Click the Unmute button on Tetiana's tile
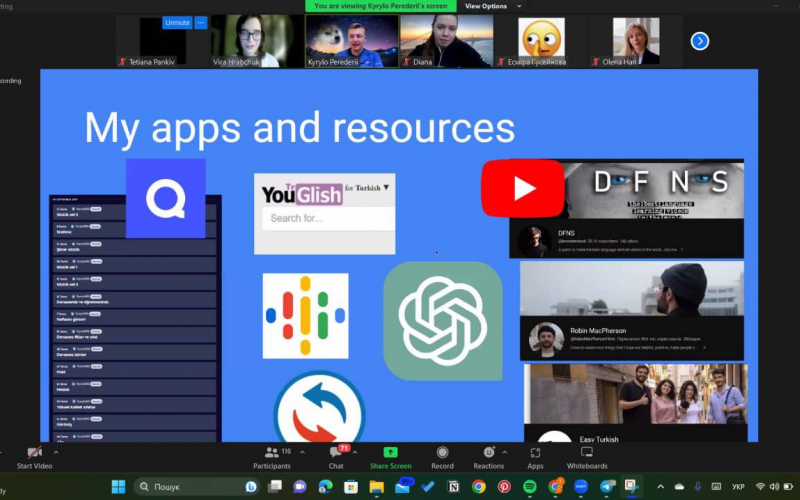This screenshot has height=500, width=800. coord(177,22)
